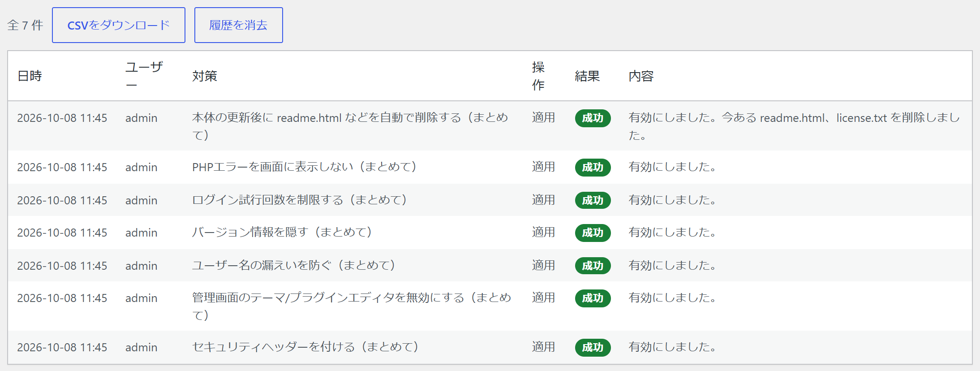This screenshot has height=371, width=980.
Task: Click the CSVをダウンロード button
Action: [x=119, y=25]
